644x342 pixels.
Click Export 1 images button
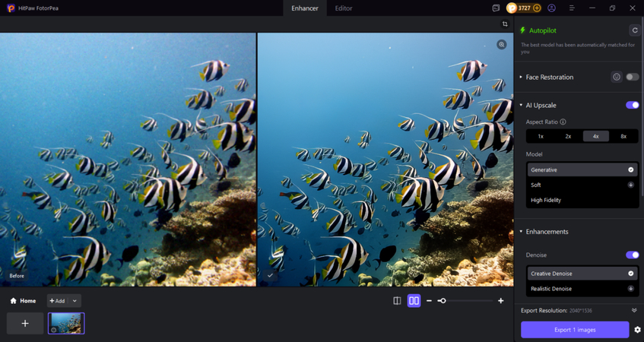pyautogui.click(x=575, y=330)
